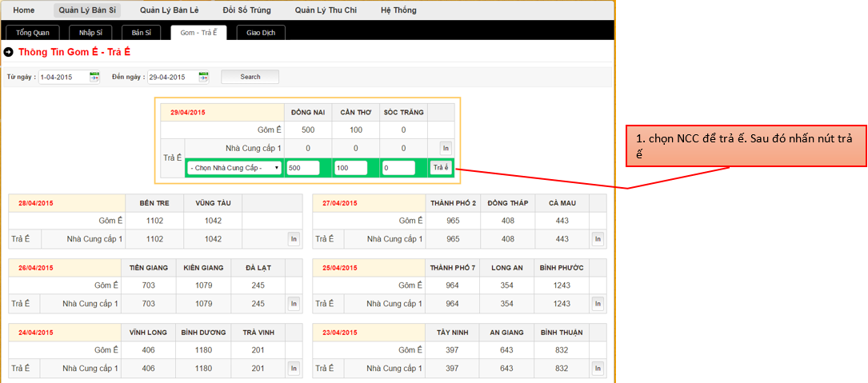Click In button for 26/04/2015 table

click(294, 303)
